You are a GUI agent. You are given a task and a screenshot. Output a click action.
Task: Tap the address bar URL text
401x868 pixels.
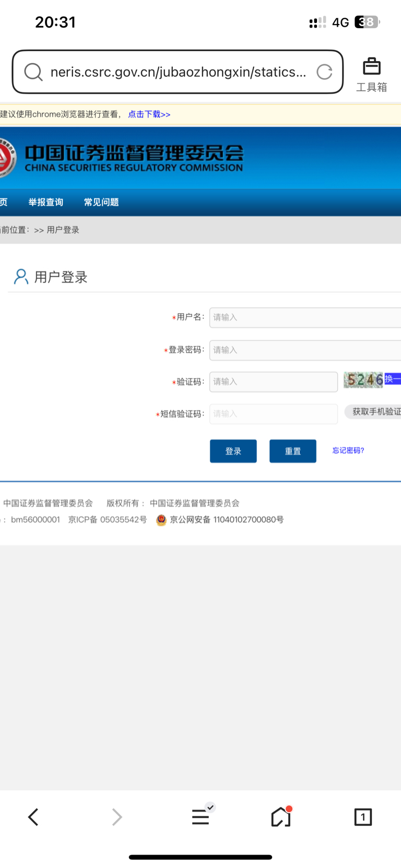[179, 72]
